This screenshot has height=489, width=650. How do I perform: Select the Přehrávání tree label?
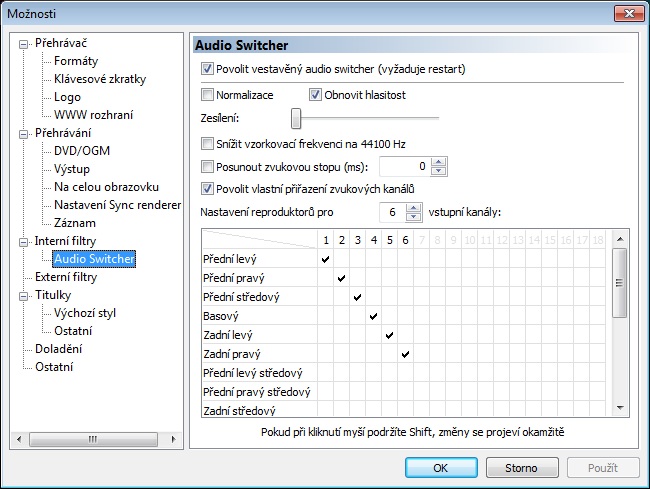point(63,133)
